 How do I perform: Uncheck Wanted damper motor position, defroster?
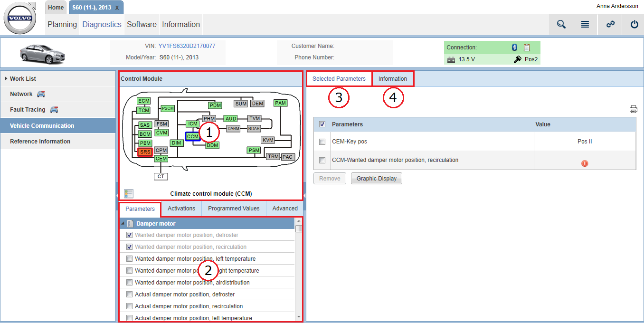click(129, 235)
